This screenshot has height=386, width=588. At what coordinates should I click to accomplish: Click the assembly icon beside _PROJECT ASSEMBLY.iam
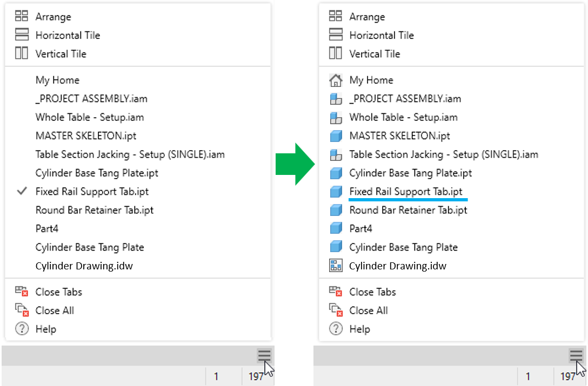click(336, 99)
